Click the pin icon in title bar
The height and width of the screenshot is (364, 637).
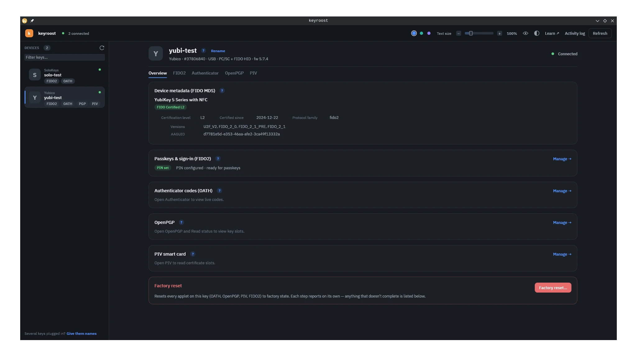[x=32, y=21]
